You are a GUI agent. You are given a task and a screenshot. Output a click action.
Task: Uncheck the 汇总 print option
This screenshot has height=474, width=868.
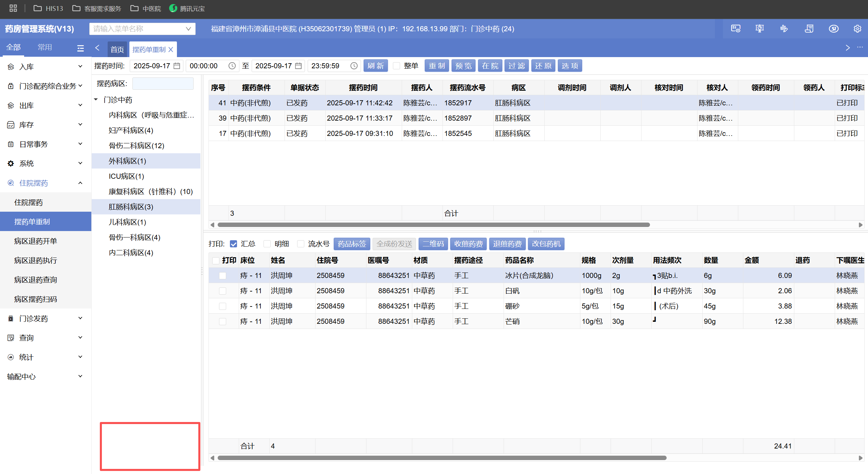[233, 244]
